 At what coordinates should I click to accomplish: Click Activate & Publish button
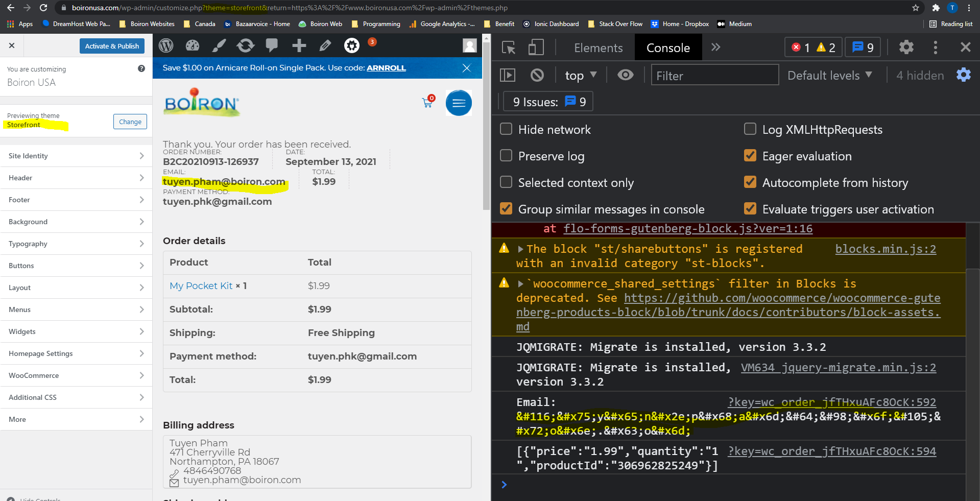pyautogui.click(x=112, y=46)
